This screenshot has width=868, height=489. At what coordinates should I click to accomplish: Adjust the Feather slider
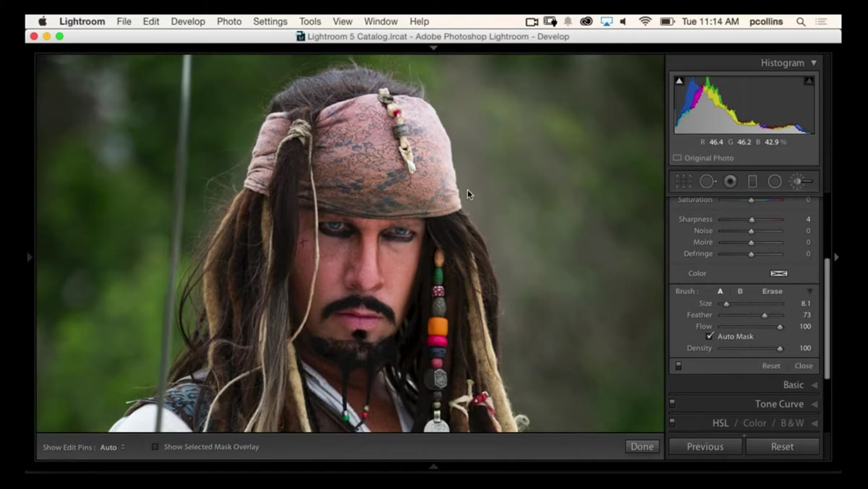(751, 315)
